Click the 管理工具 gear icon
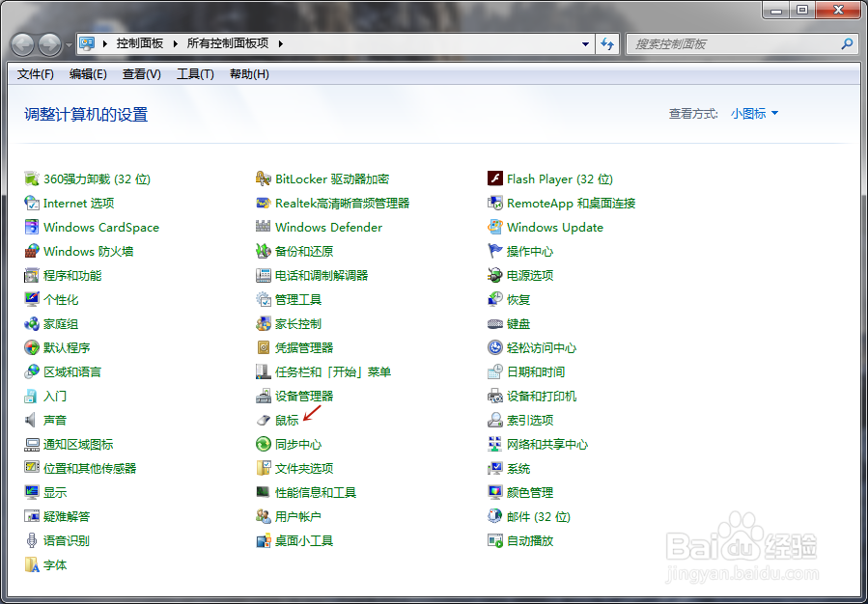This screenshot has width=868, height=604. click(x=263, y=299)
